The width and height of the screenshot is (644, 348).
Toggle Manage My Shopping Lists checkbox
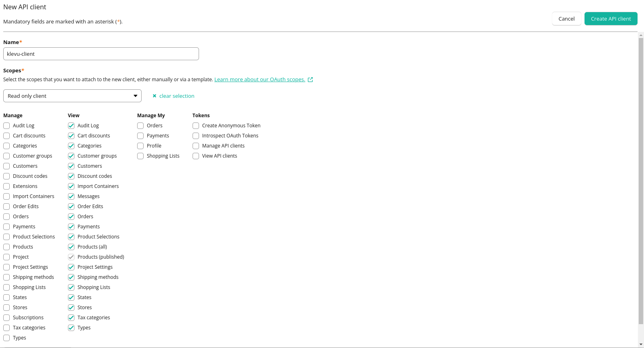click(x=140, y=156)
